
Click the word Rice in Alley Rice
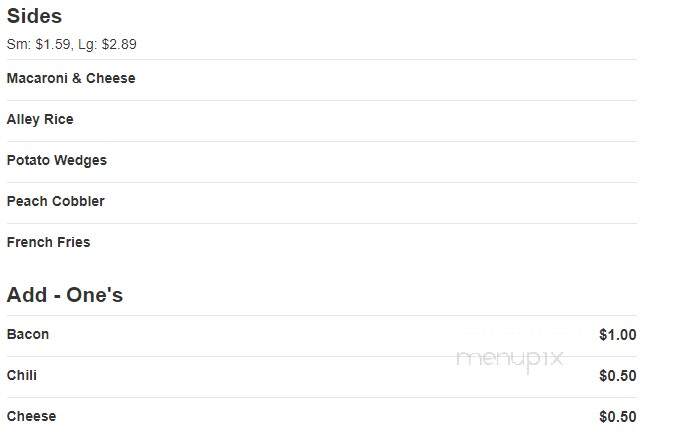tap(59, 119)
